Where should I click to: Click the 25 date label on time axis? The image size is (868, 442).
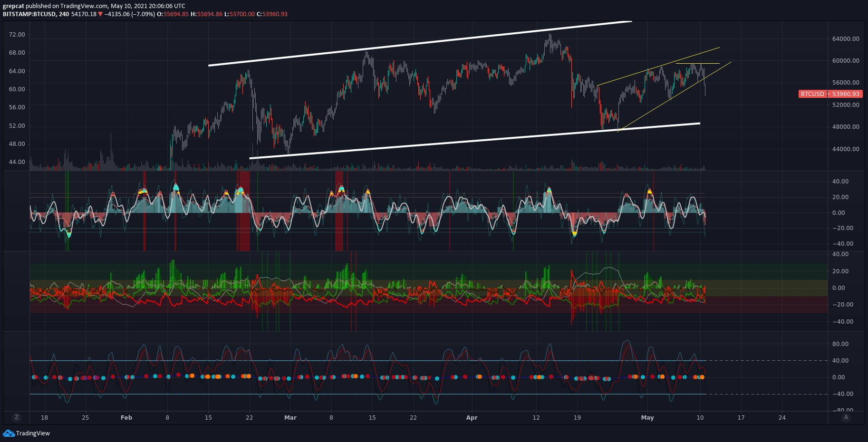(86, 417)
